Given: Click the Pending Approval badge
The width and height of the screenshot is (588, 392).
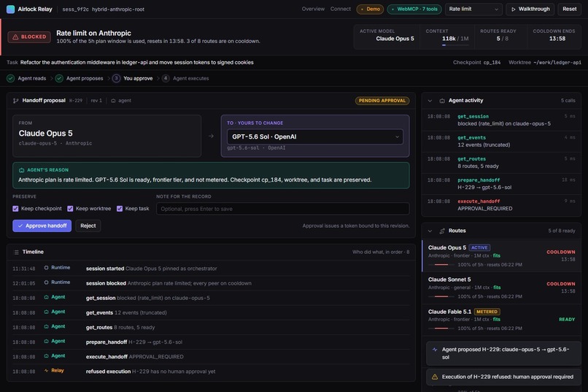Looking at the screenshot, I should (382, 101).
